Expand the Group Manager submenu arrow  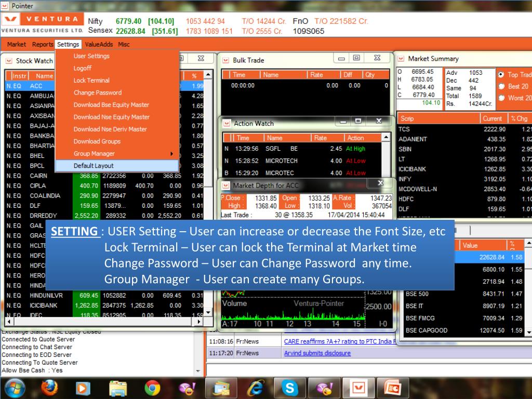pos(171,154)
